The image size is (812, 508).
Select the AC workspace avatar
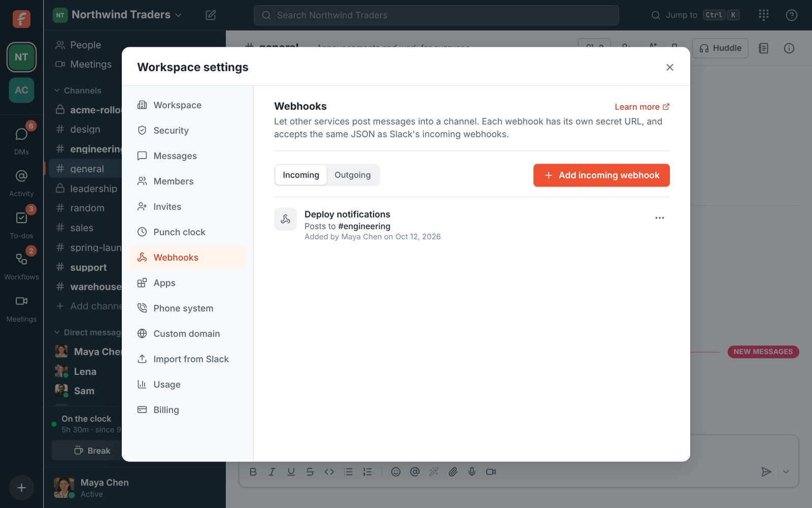click(21, 90)
